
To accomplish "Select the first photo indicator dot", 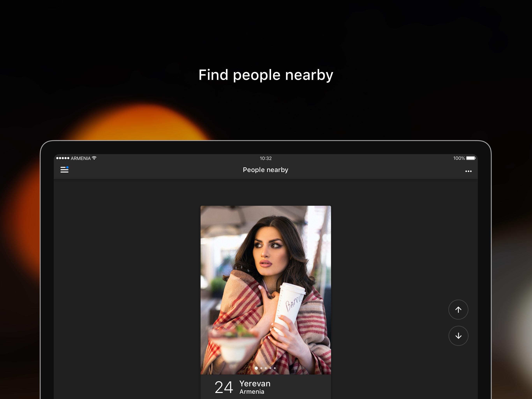I will 256,368.
